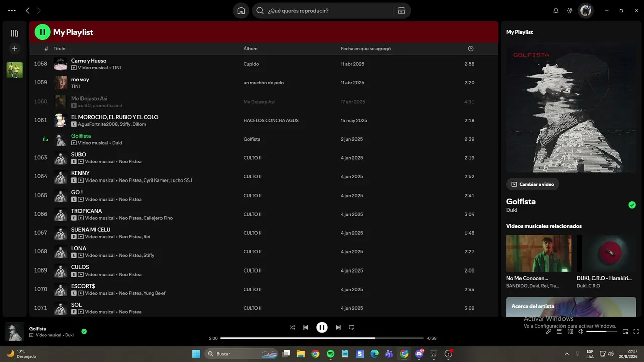Open the 'No Me Conocen...' related video
Viewport: 644px width, 362px height.
[x=538, y=262]
